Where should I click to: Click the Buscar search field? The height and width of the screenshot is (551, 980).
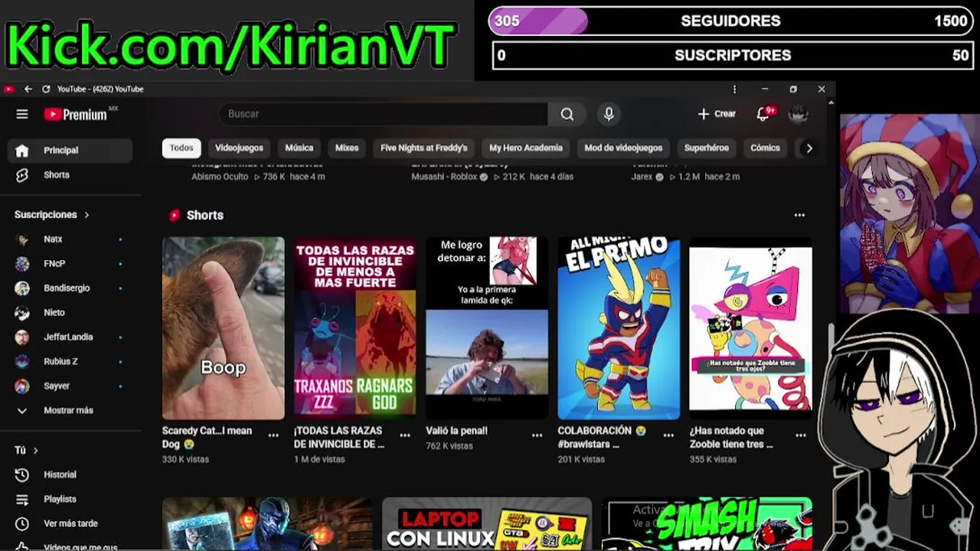coord(383,114)
